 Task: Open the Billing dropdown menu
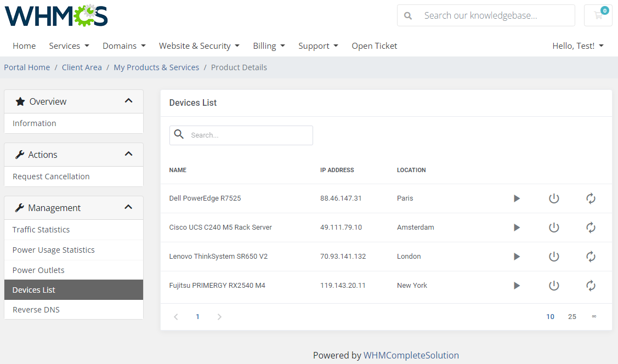[269, 46]
